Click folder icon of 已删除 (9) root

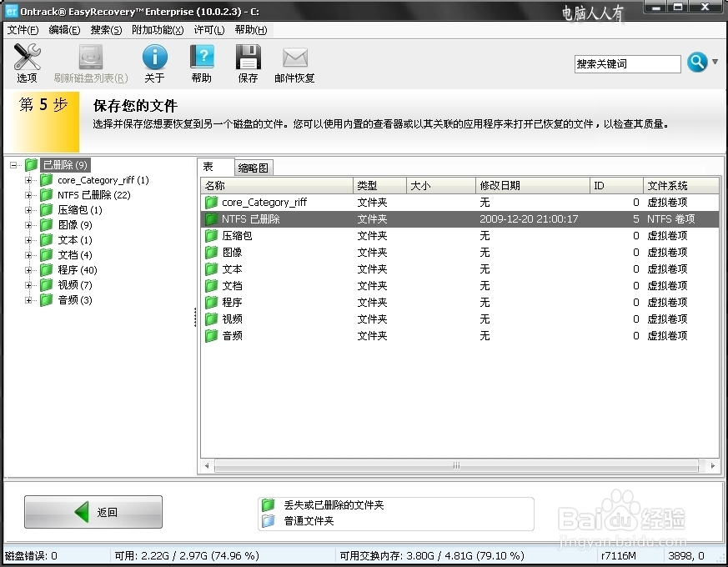coord(31,164)
